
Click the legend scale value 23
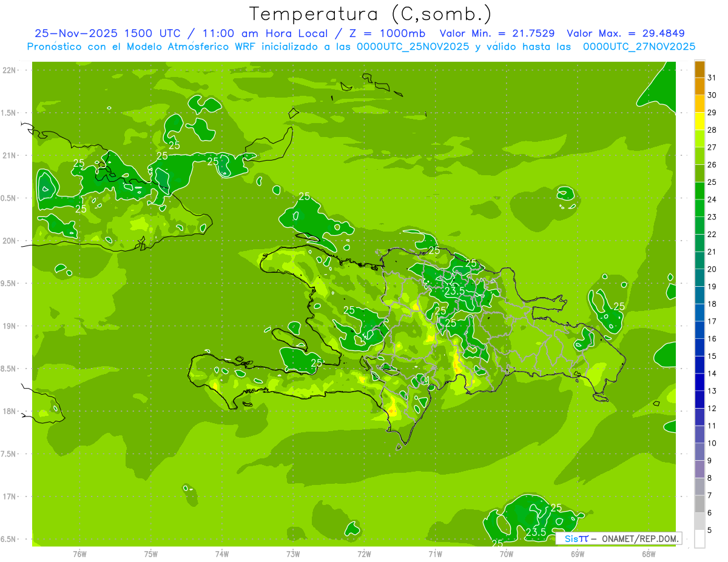(x=712, y=217)
